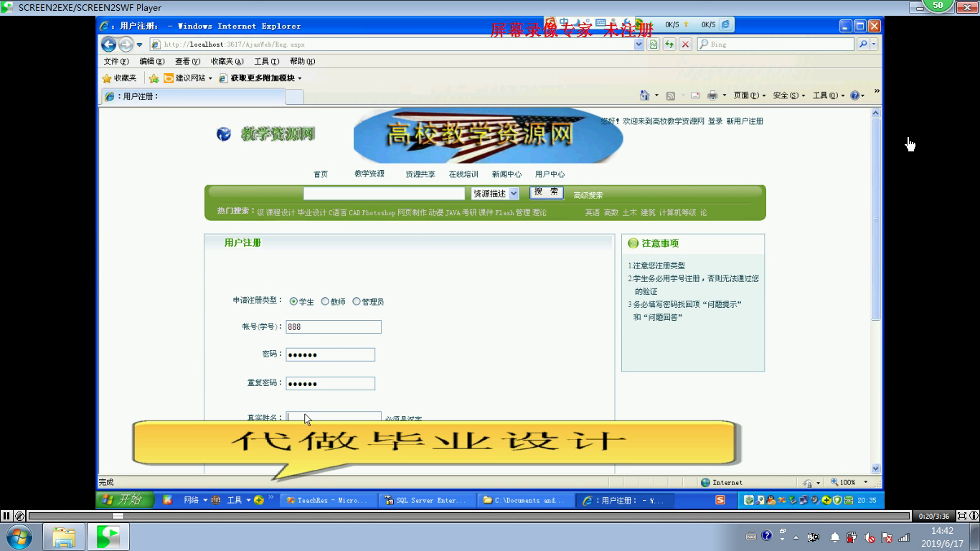
Task: Expand the 安全(S) dropdown menu
Action: click(788, 95)
